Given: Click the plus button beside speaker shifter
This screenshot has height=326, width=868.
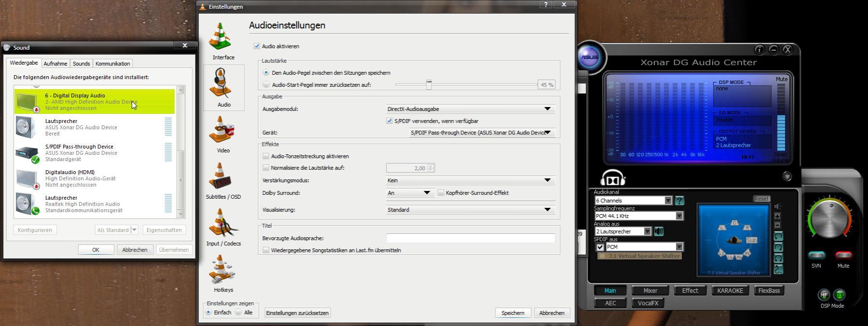Looking at the screenshot, I should (x=777, y=216).
